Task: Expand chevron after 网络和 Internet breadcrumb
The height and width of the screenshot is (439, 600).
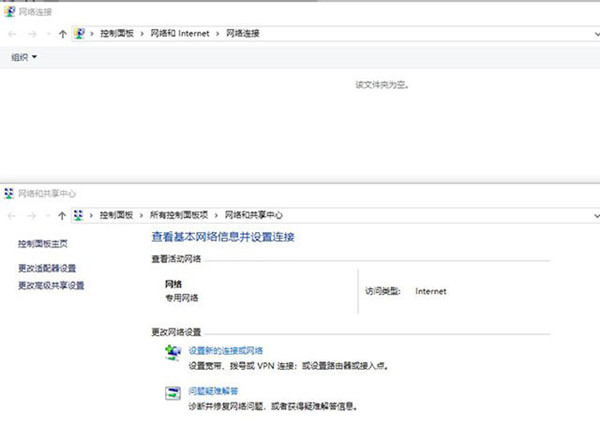Action: [x=218, y=34]
